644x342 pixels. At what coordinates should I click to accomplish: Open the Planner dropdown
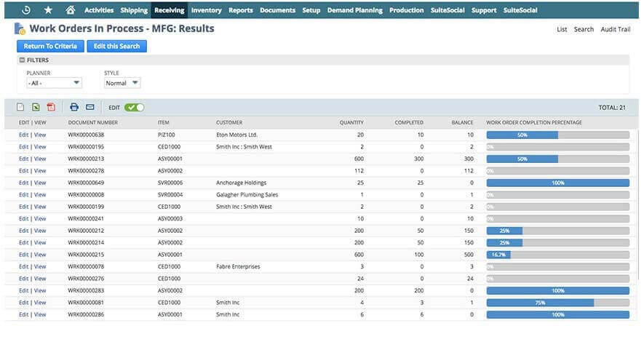click(x=55, y=83)
